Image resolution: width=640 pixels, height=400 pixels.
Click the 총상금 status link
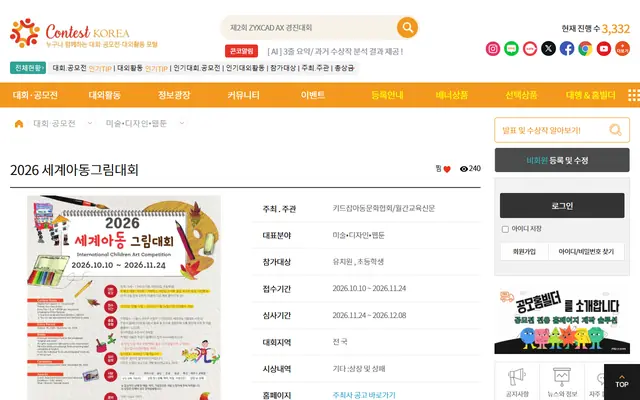344,68
